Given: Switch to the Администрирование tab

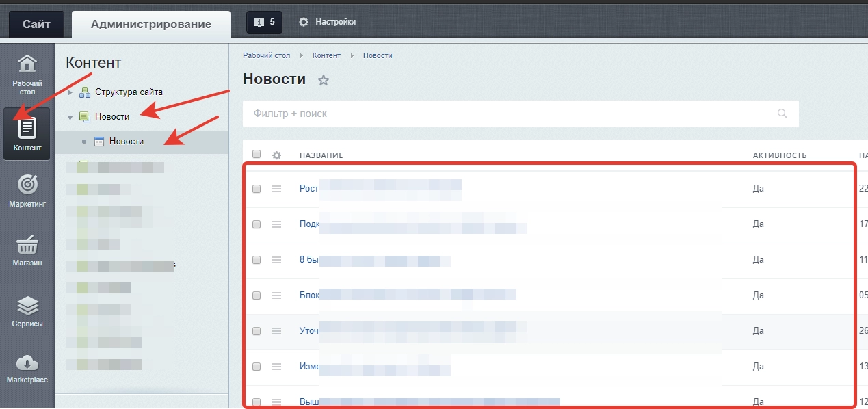Looking at the screenshot, I should 150,24.
